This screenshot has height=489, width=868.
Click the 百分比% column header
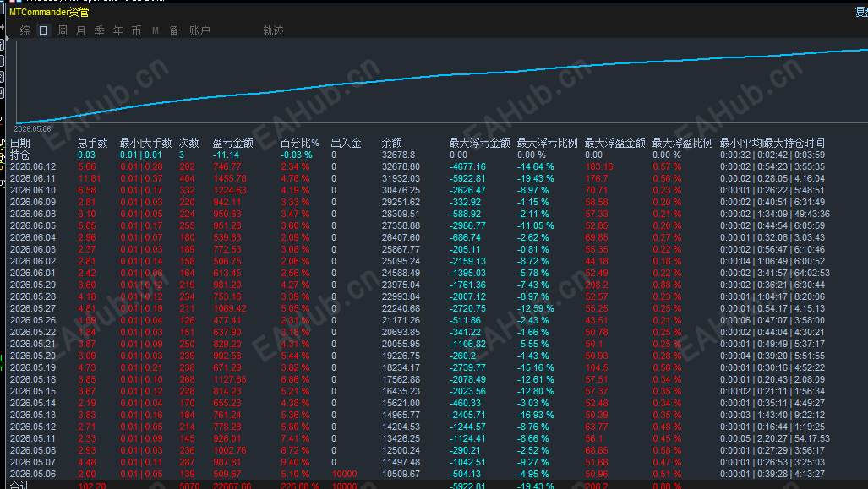(x=300, y=144)
